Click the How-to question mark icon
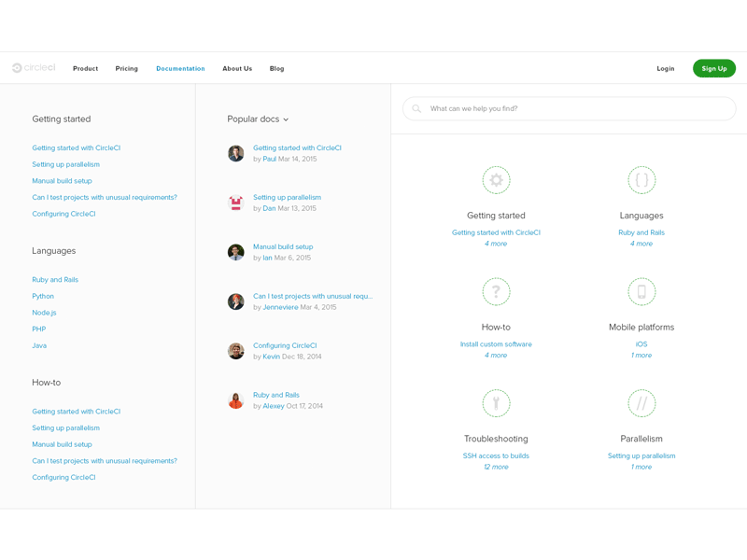 496,292
